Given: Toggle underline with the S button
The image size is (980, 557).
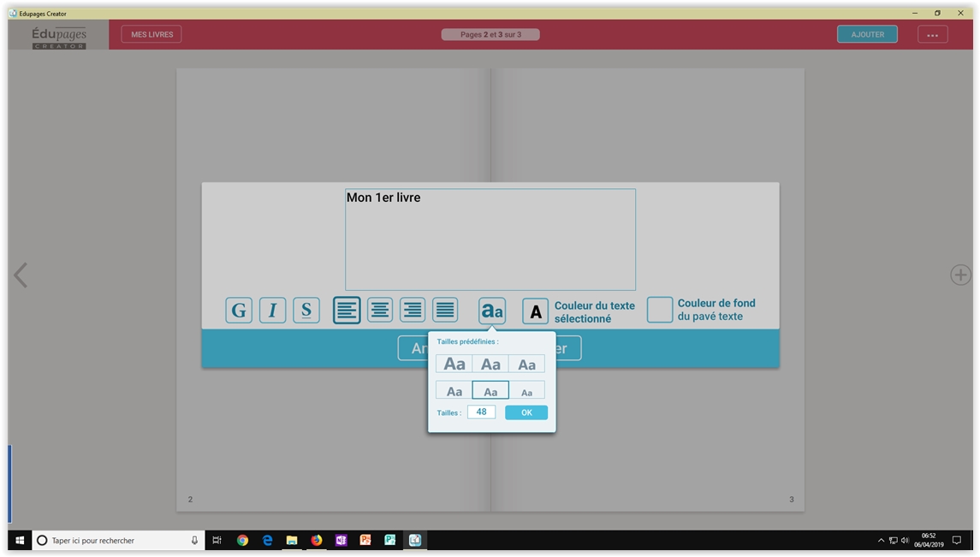Looking at the screenshot, I should point(306,310).
